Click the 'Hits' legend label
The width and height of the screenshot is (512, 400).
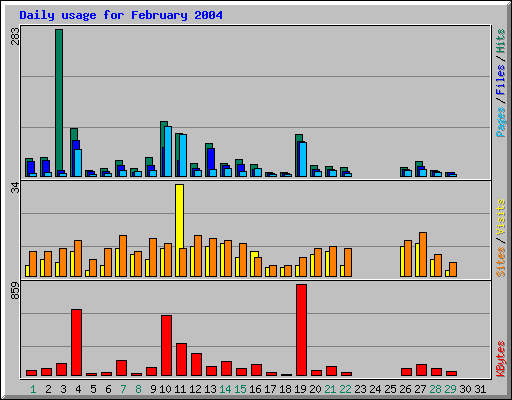(x=500, y=41)
